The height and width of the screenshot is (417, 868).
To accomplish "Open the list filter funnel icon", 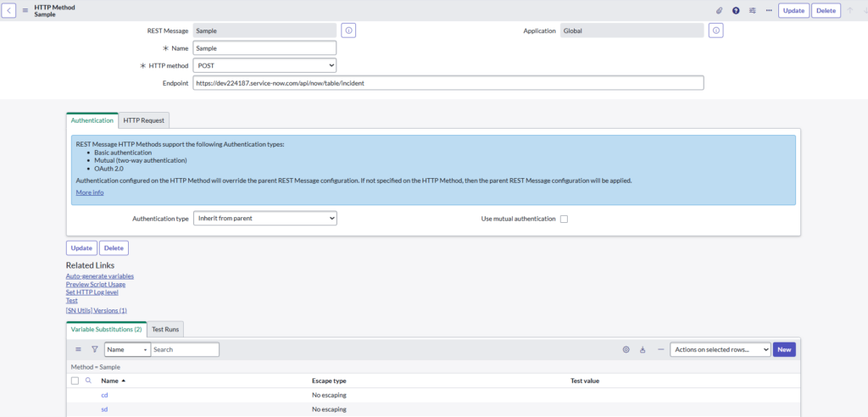I will pos(94,349).
